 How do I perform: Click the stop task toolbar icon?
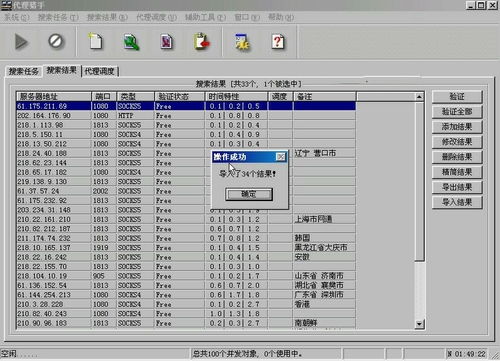coord(55,41)
